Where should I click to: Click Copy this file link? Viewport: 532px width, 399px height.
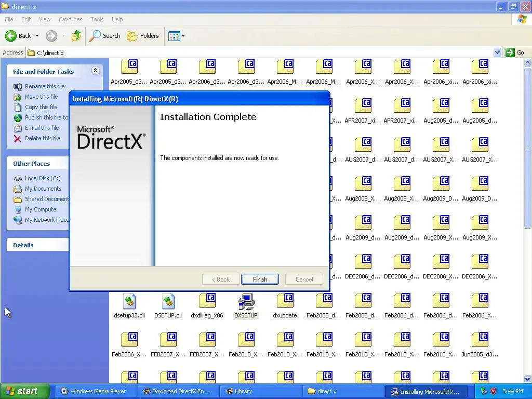(x=41, y=107)
